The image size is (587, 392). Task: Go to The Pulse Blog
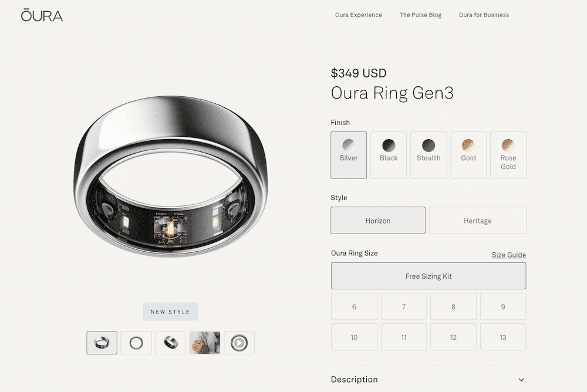(x=420, y=15)
